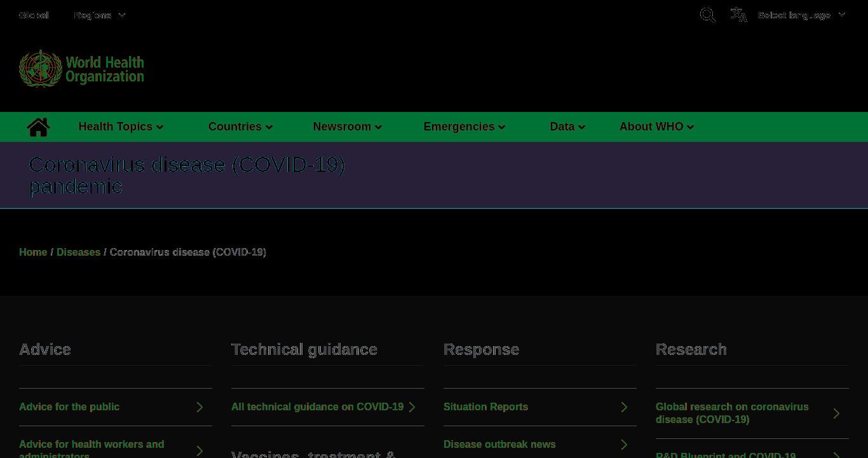This screenshot has width=868, height=458.
Task: Click the World Health Organization logo
Action: coord(81,69)
